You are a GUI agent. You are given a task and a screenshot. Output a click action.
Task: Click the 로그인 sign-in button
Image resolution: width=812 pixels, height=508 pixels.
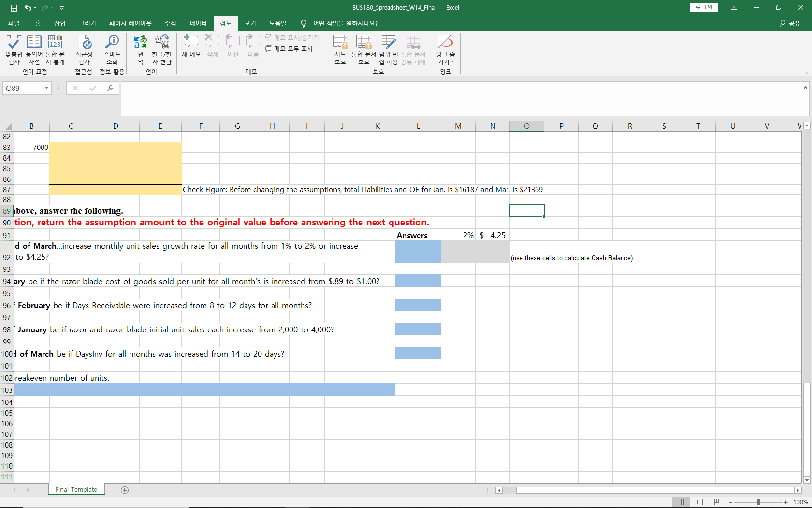[704, 7]
